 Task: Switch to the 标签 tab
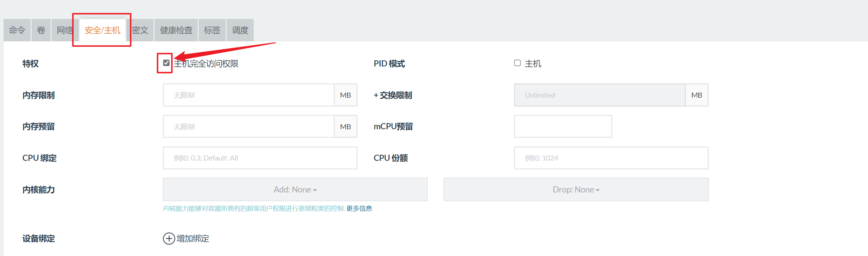212,30
